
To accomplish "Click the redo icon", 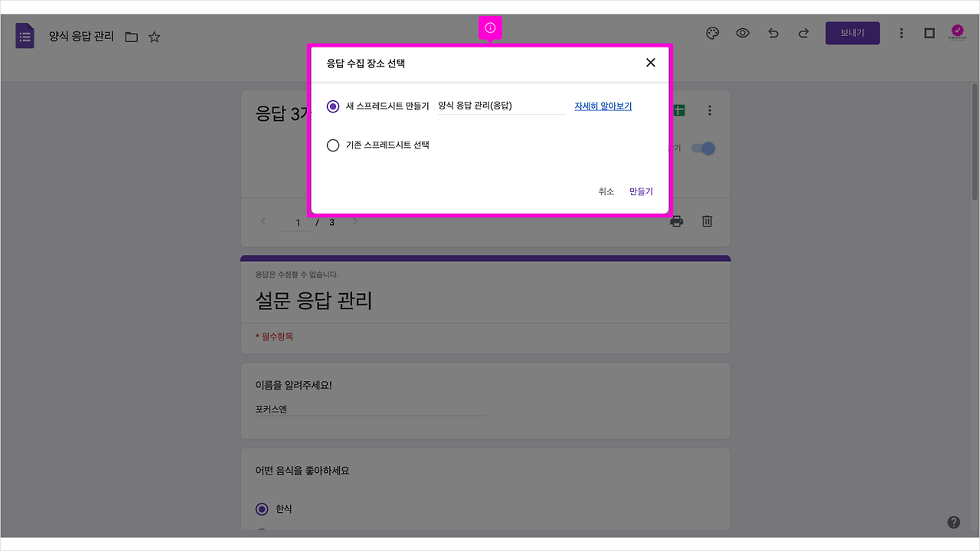I will pyautogui.click(x=802, y=33).
